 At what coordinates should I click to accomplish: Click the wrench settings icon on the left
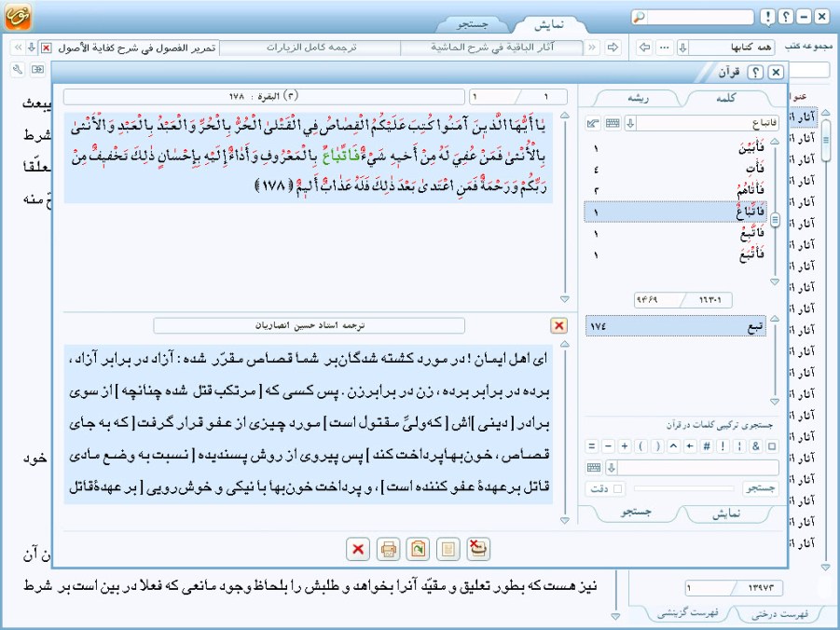[x=18, y=69]
